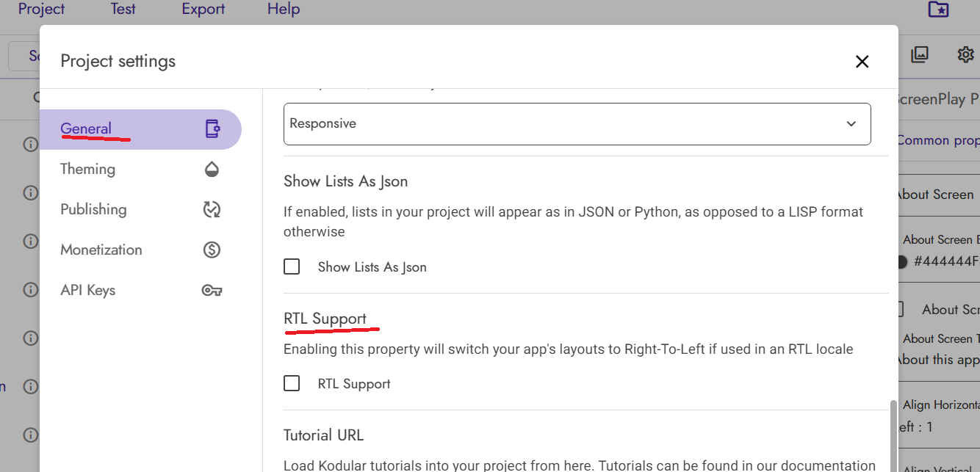Click the Project settings dialog scrollbar
Image resolution: width=980 pixels, height=472 pixels.
coord(893,433)
